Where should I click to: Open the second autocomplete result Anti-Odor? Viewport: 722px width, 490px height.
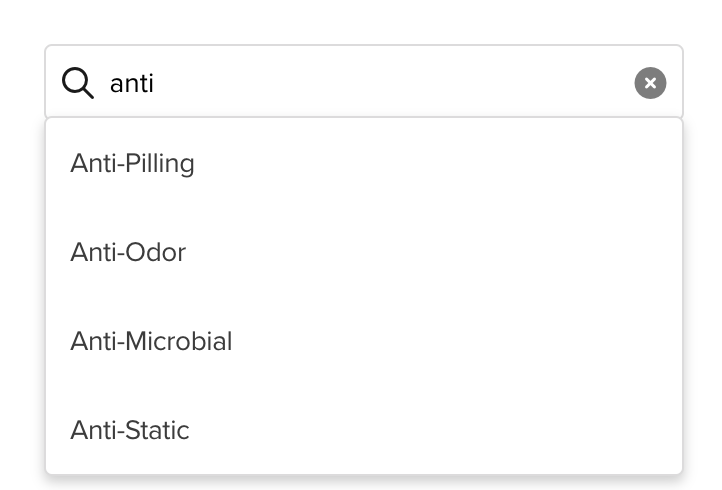[x=364, y=252]
